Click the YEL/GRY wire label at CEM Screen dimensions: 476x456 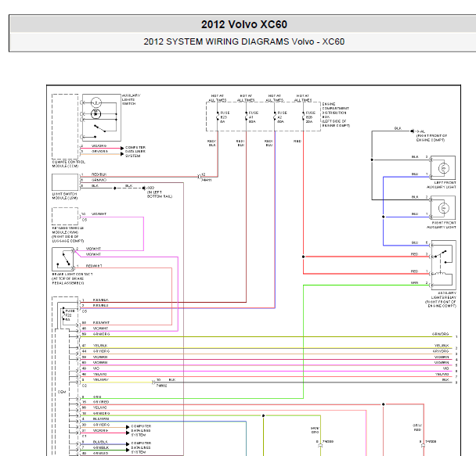100,379
